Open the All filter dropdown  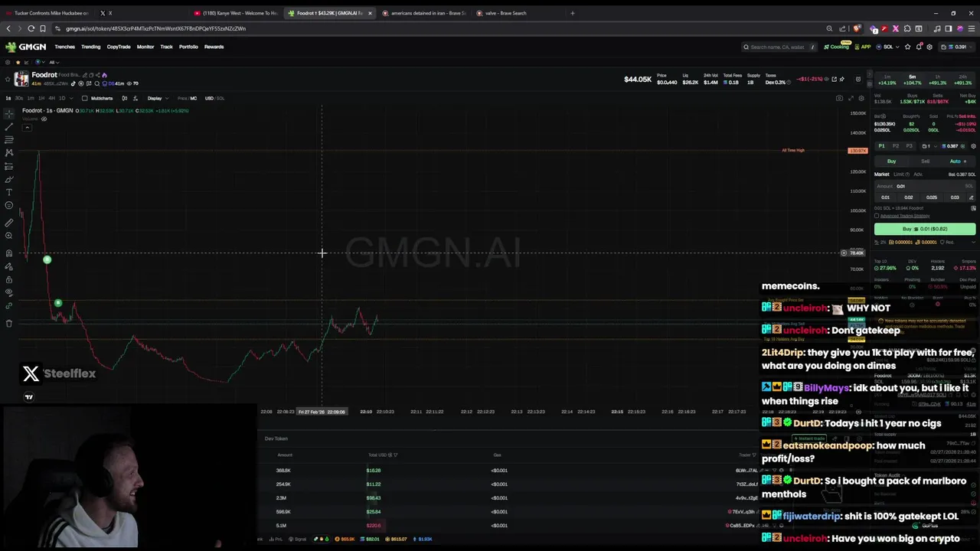54,62
